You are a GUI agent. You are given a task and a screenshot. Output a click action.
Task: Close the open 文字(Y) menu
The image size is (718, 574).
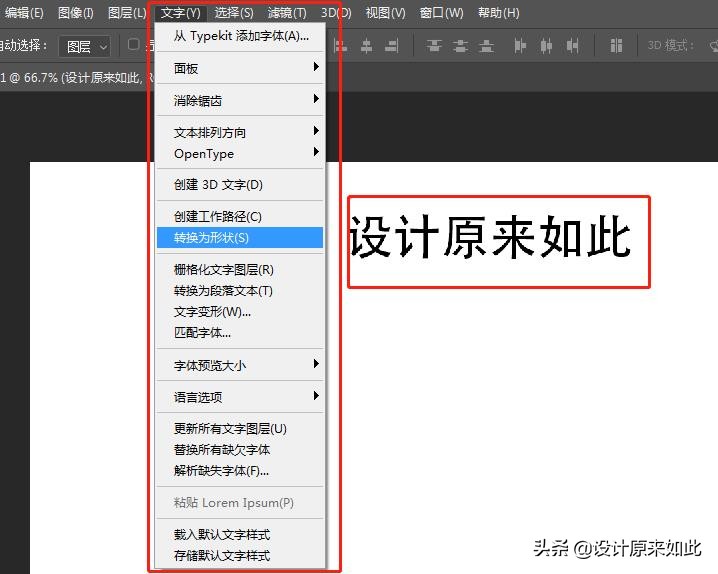[x=181, y=13]
